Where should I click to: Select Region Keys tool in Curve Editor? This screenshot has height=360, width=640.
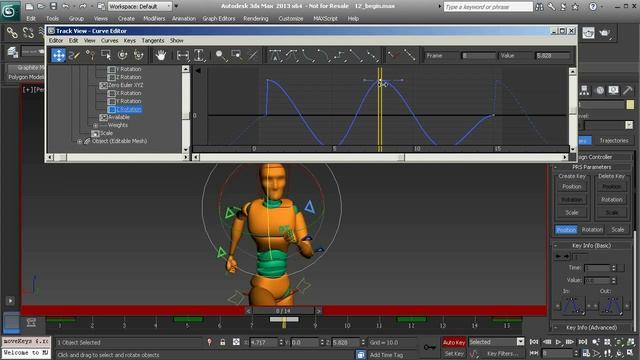click(106, 55)
